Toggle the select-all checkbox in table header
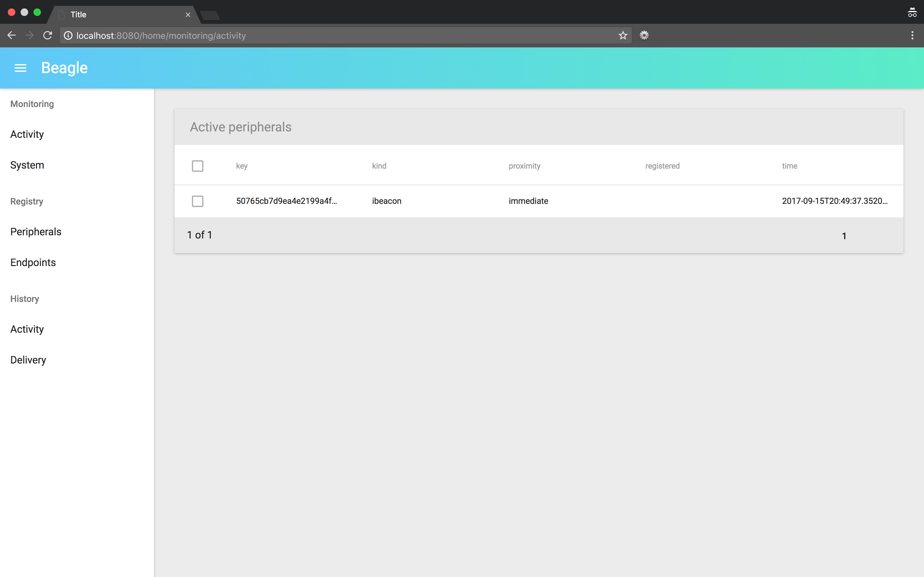This screenshot has width=924, height=577. click(x=197, y=166)
